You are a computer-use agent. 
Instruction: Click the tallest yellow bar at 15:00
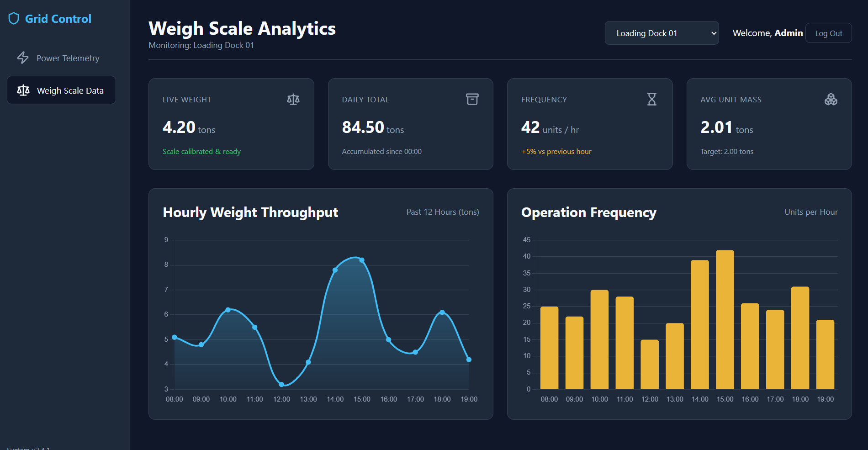click(x=725, y=319)
